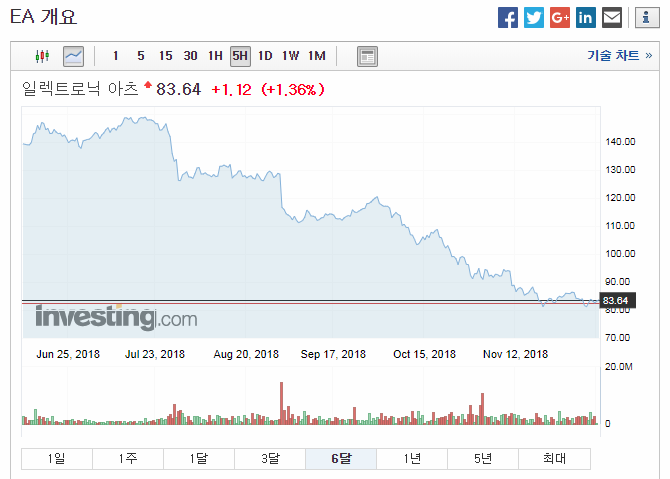
Task: Switch to the 1년 range tab
Action: pos(412,459)
